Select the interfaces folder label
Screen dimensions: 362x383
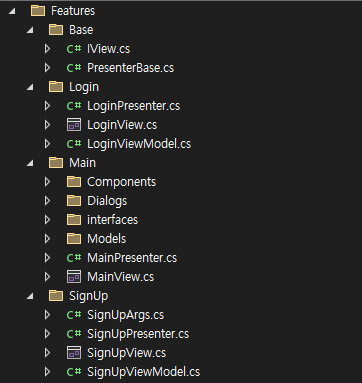tap(112, 220)
